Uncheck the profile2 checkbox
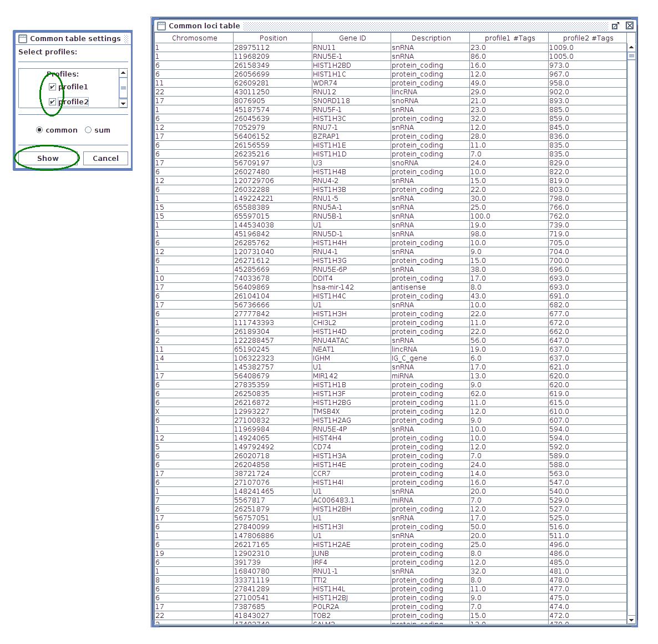This screenshot has height=644, width=658. click(x=52, y=102)
